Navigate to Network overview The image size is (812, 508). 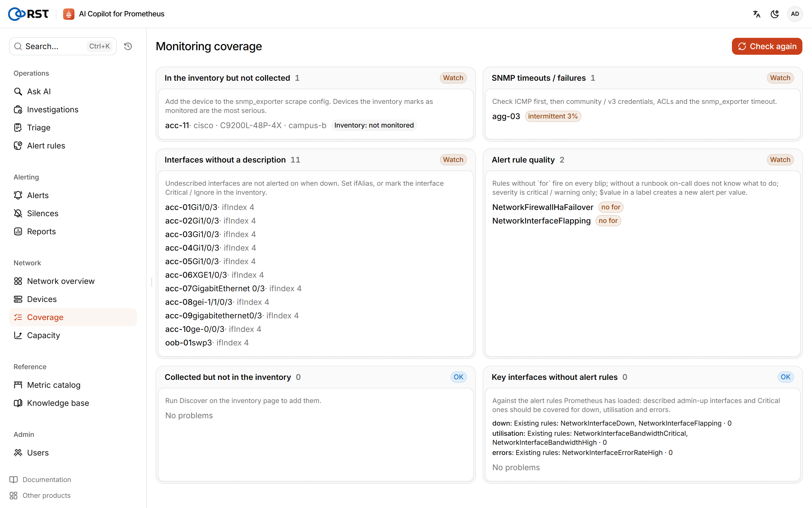[x=73, y=281]
